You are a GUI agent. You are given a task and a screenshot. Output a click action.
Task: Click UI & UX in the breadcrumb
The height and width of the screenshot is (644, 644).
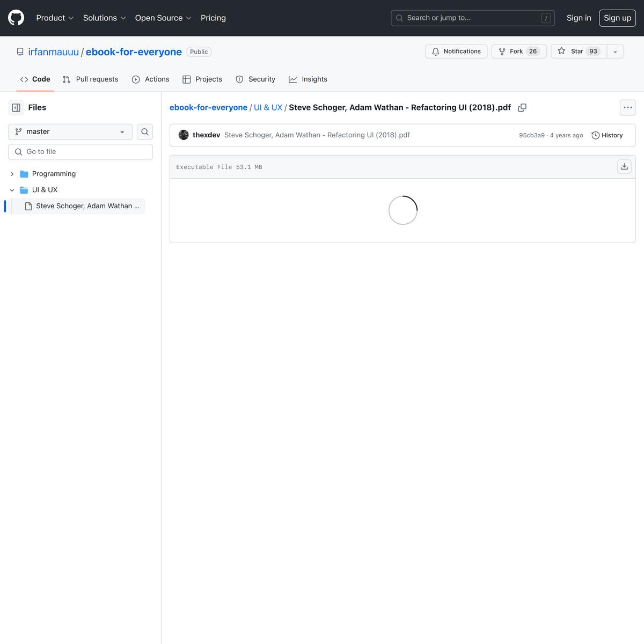pyautogui.click(x=268, y=107)
